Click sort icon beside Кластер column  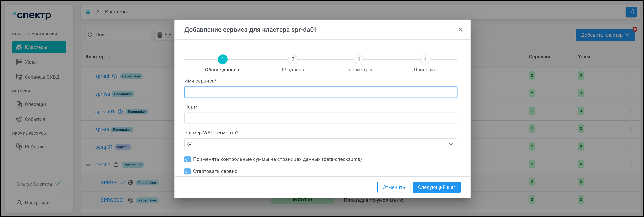point(108,57)
